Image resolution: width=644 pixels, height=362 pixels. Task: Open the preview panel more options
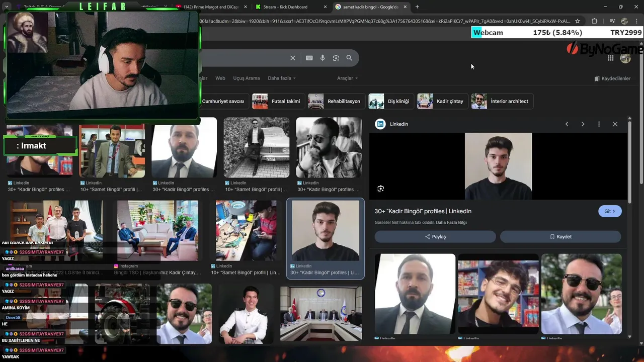tap(599, 124)
